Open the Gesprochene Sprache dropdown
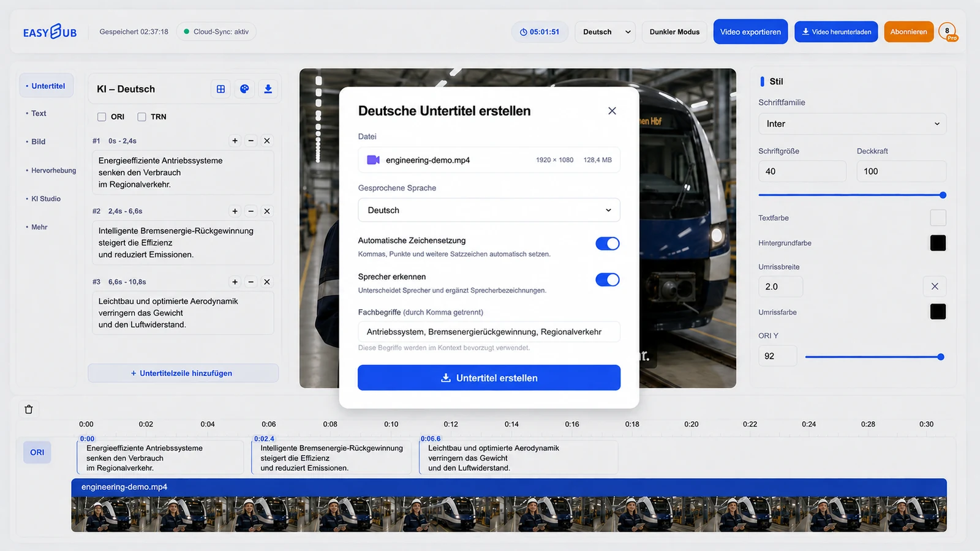The width and height of the screenshot is (980, 551). click(x=489, y=210)
